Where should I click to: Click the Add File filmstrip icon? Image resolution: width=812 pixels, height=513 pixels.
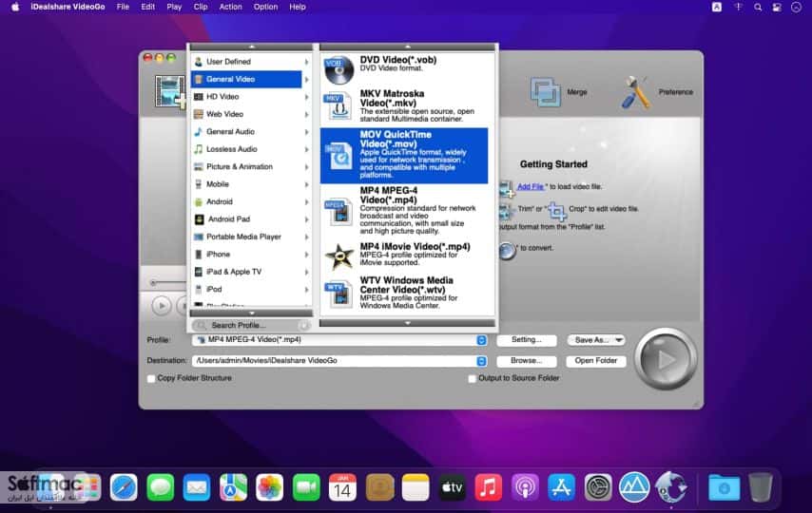tap(170, 91)
